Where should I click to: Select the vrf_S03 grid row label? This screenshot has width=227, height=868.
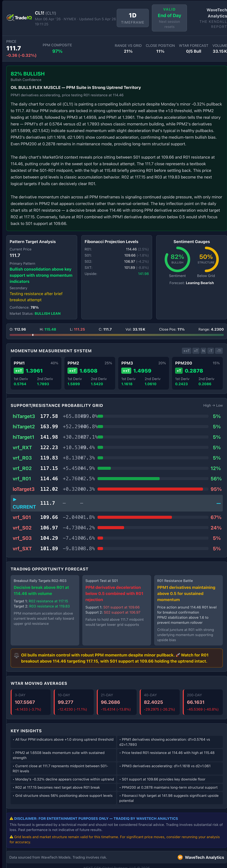tap(22, 538)
